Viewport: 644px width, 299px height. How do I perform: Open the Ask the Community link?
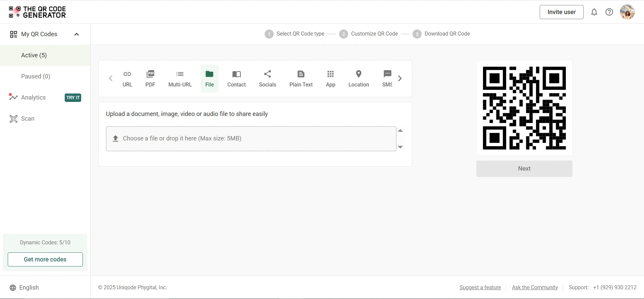(x=535, y=288)
